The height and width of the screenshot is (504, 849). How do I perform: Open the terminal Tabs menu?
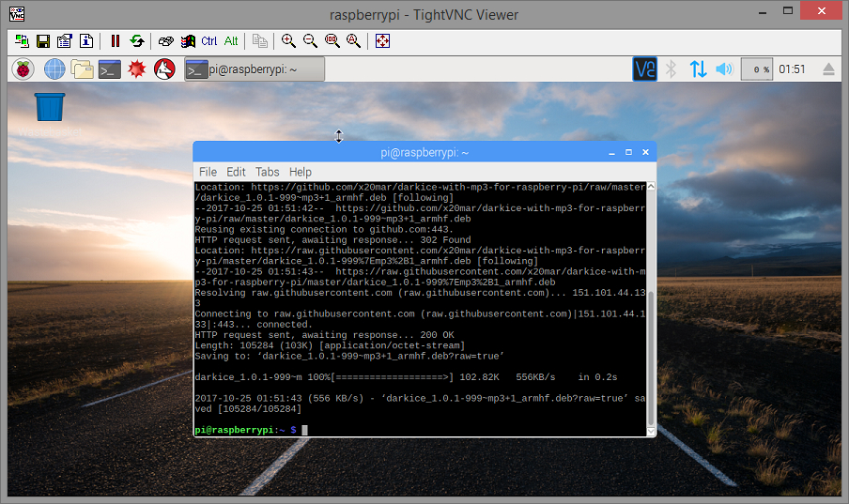268,172
